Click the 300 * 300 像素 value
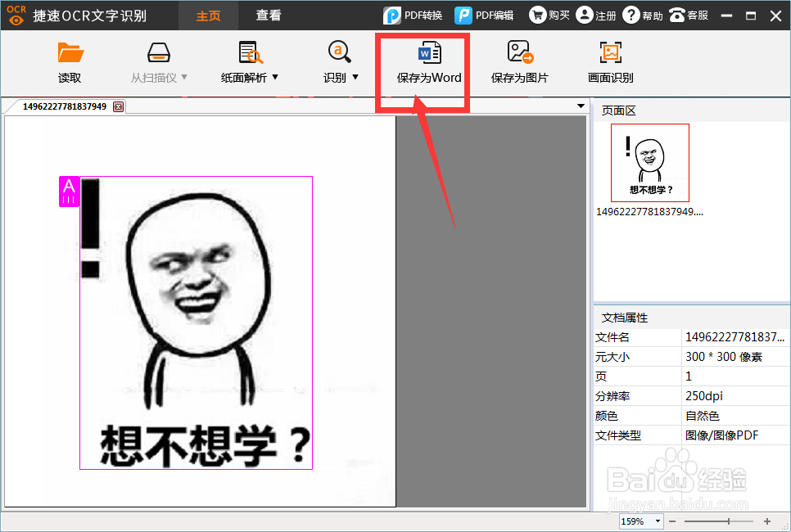791x532 pixels. pos(723,357)
